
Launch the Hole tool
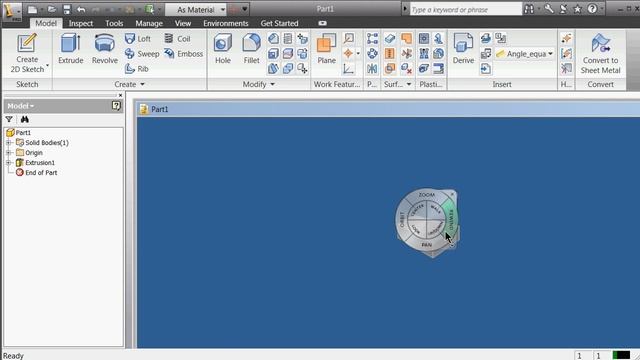223,49
